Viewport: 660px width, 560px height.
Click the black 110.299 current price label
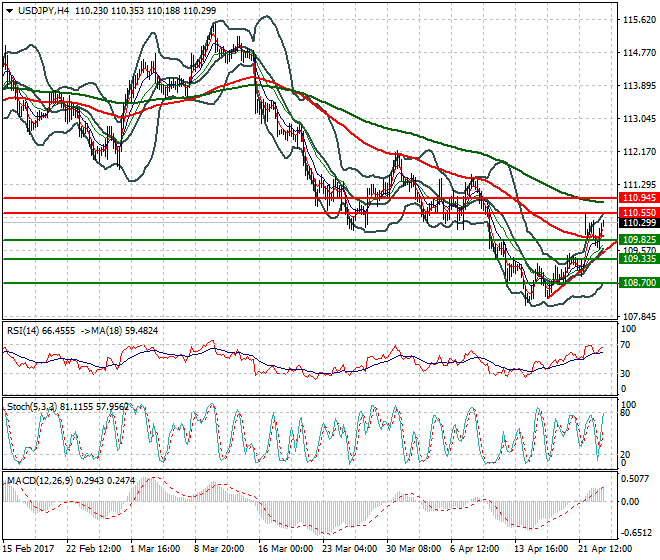pos(637,223)
